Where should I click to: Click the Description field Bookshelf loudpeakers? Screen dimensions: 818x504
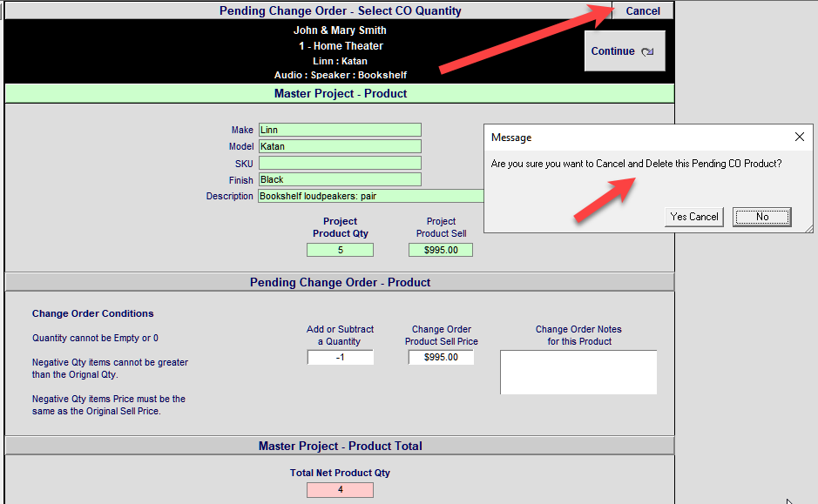coord(371,196)
